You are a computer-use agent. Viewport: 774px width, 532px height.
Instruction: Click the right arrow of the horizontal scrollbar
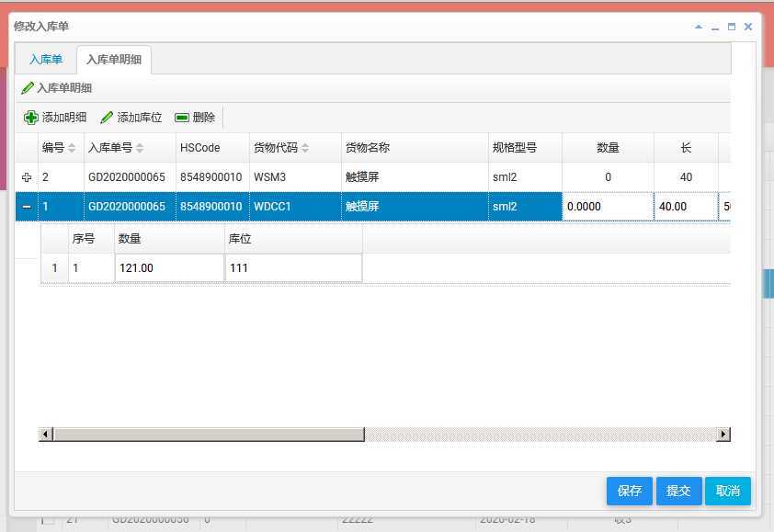(723, 434)
